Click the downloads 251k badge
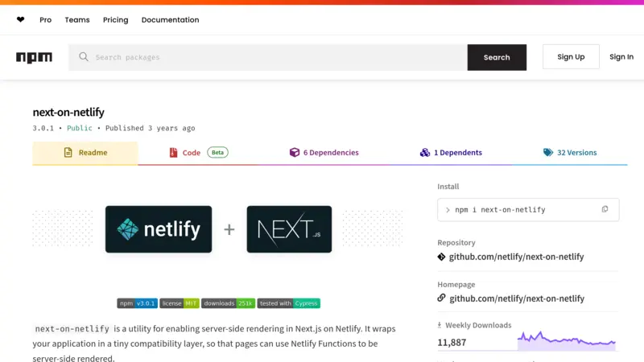 tap(229, 303)
